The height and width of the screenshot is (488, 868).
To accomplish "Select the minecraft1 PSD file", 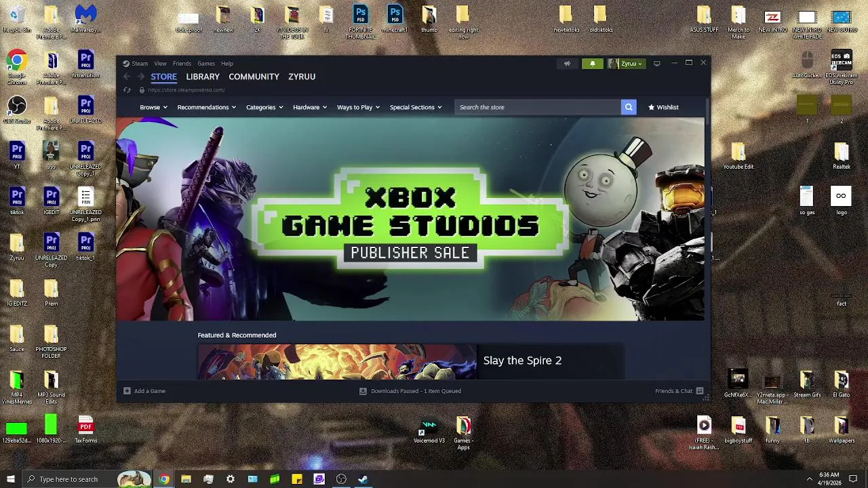I will pyautogui.click(x=395, y=19).
